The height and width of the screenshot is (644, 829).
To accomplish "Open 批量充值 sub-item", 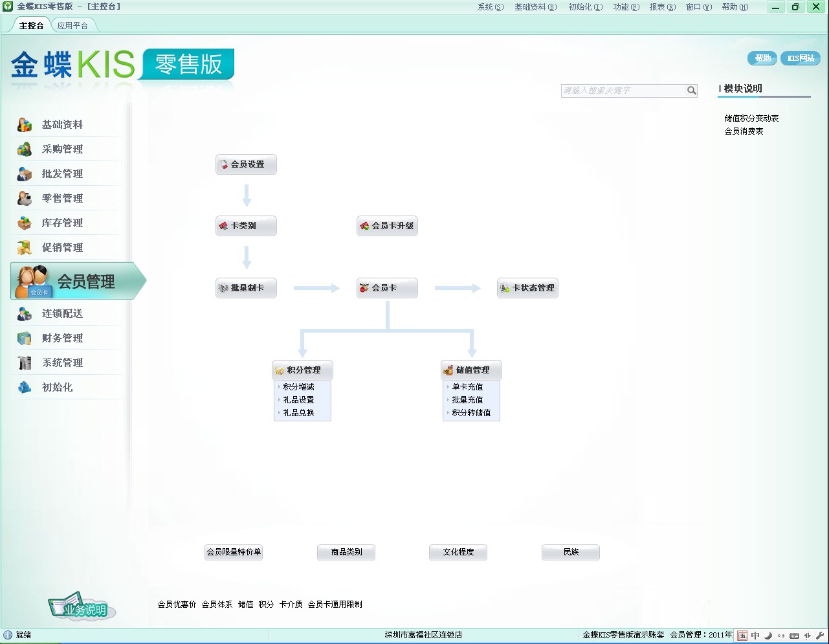I will pos(467,400).
